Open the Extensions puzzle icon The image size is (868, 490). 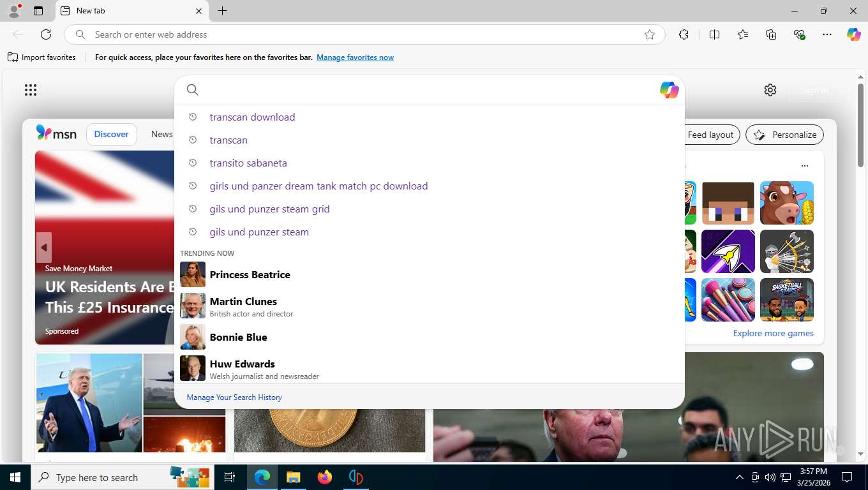[684, 34]
